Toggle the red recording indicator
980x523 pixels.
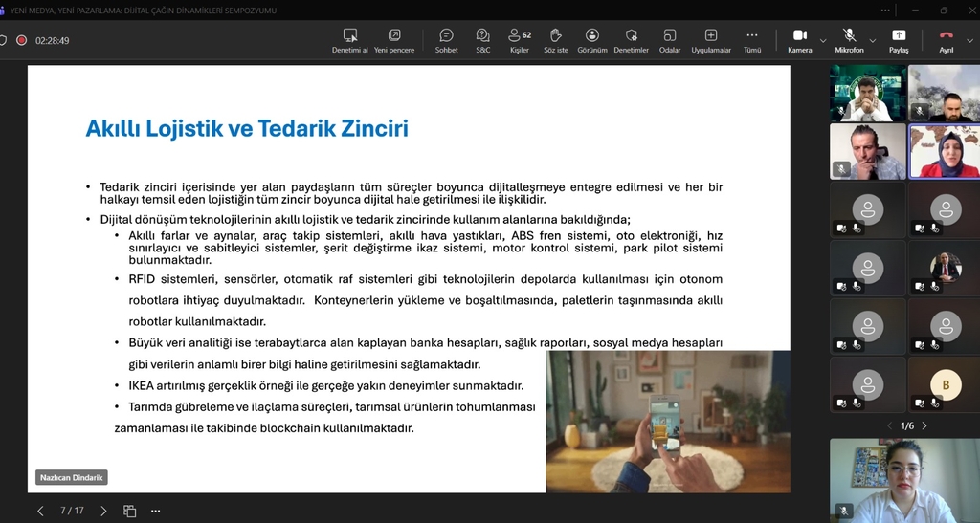click(21, 41)
